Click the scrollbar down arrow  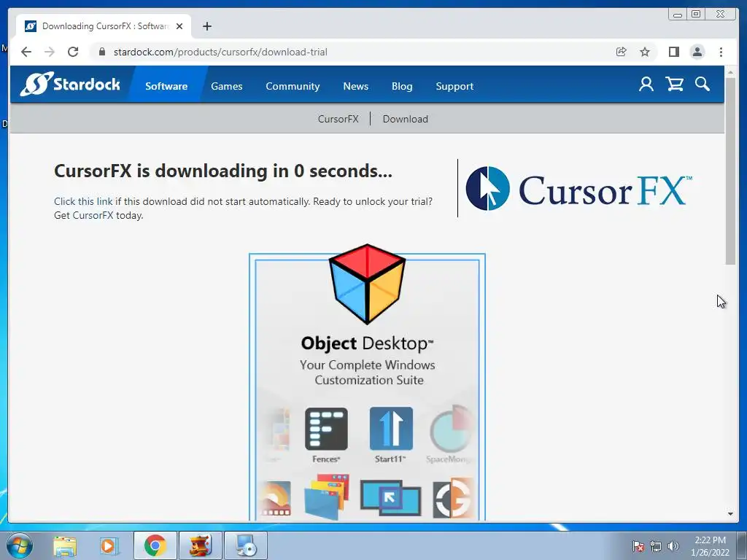point(730,514)
